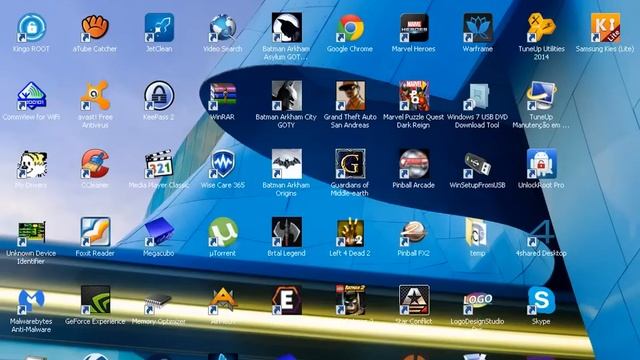Select the Brütal Legend axe icon
The height and width of the screenshot is (360, 640).
click(287, 232)
